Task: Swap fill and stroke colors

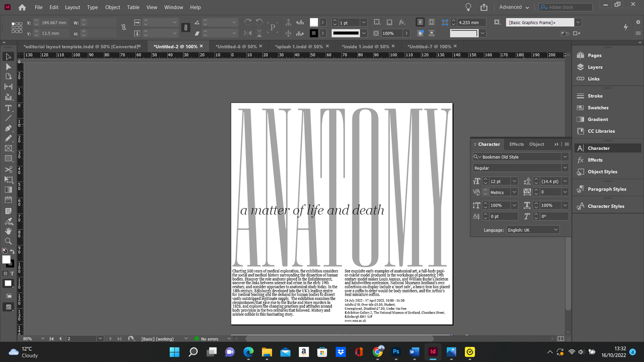Action: (12, 251)
